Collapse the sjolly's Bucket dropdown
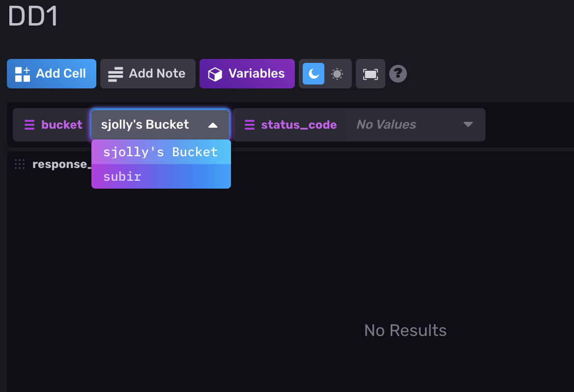The height and width of the screenshot is (392, 574). (213, 124)
